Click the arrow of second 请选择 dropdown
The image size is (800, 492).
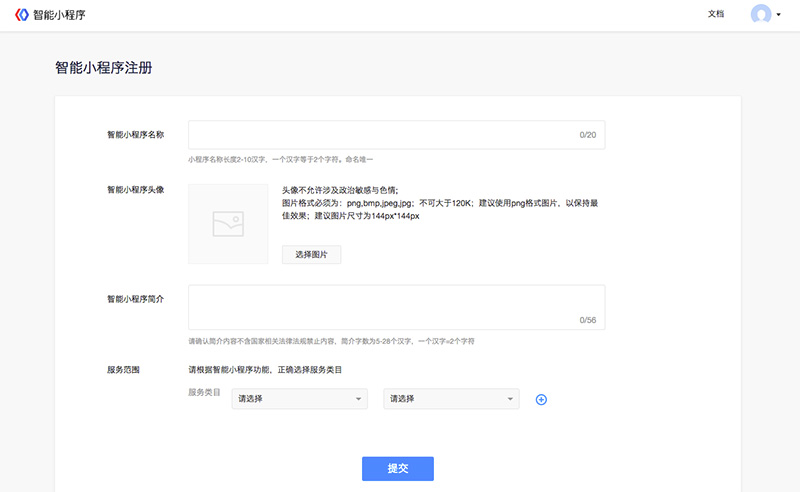pyautogui.click(x=510, y=400)
